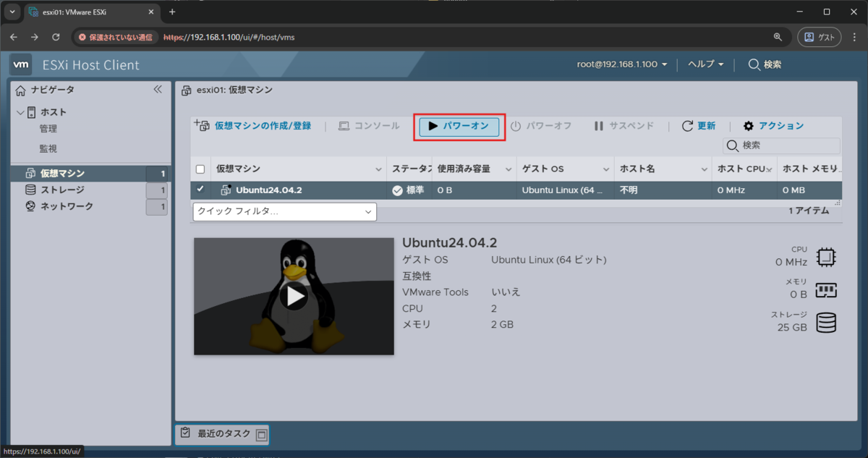Viewport: 868px width, 458px height.
Task: Click the VM preview play thumbnail
Action: click(x=294, y=296)
